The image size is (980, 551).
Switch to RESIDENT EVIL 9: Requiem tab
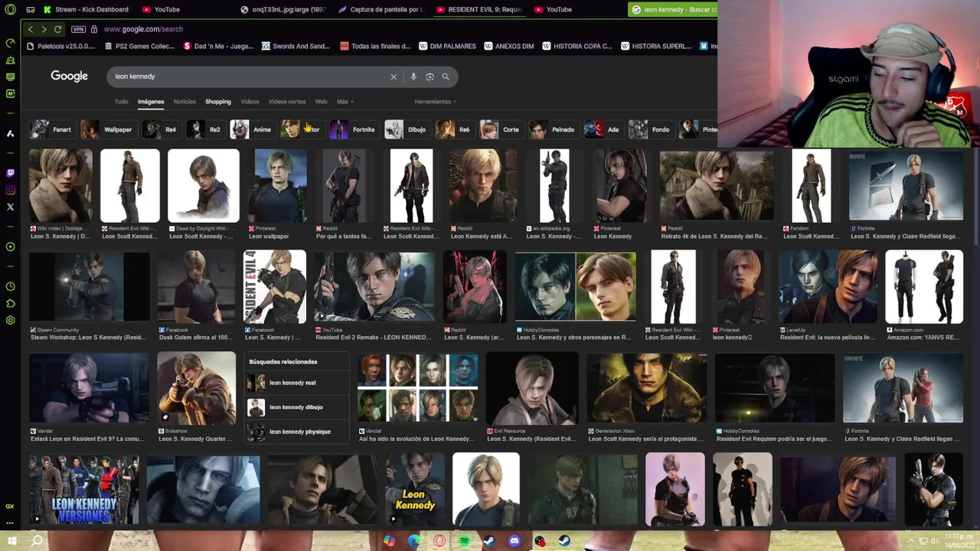tap(479, 9)
